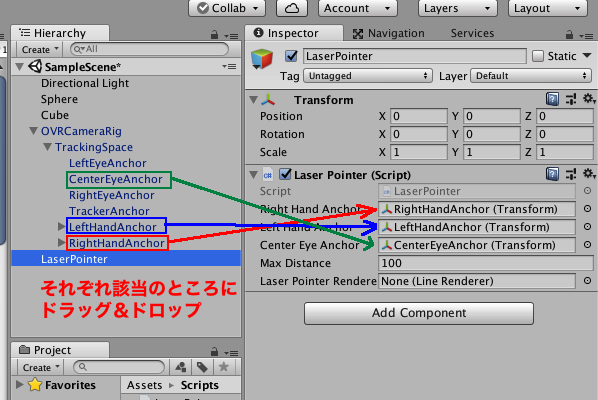Expand the LeftHandAnchor node
598x400 pixels.
(x=61, y=227)
